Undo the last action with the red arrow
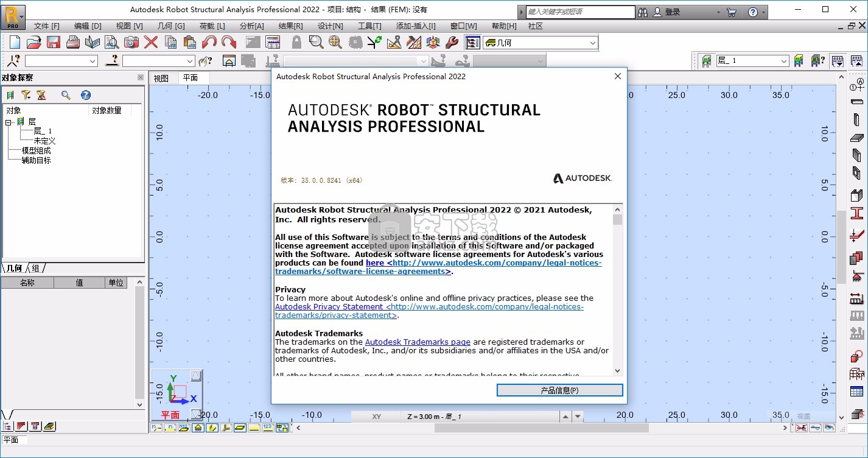 (x=209, y=42)
